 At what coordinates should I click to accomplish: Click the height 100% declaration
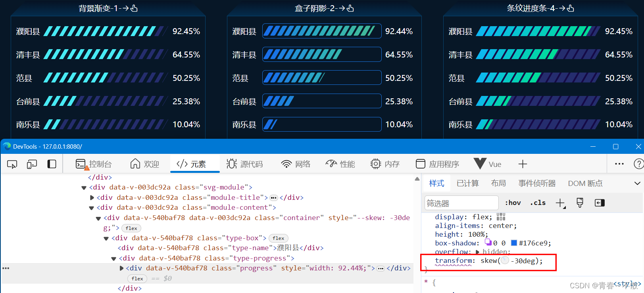coord(461,234)
